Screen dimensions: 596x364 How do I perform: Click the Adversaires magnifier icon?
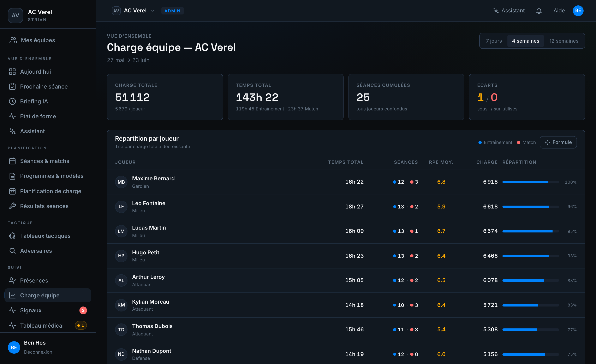[x=12, y=251]
